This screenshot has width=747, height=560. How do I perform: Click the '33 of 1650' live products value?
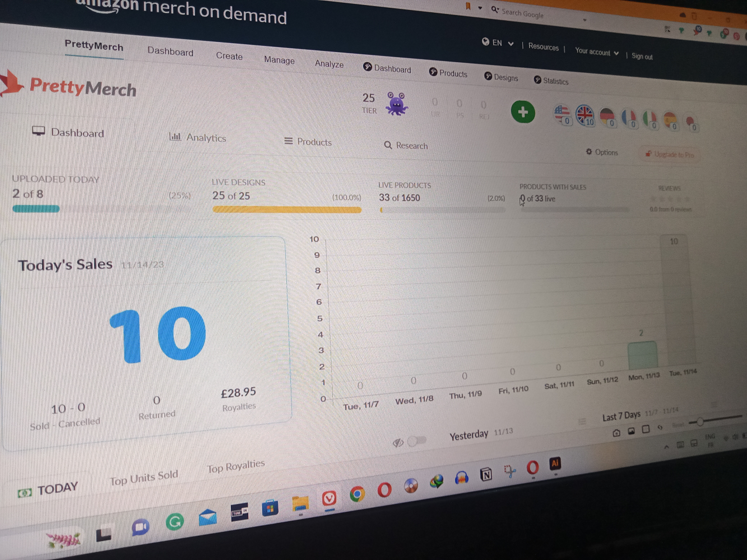[x=400, y=198]
